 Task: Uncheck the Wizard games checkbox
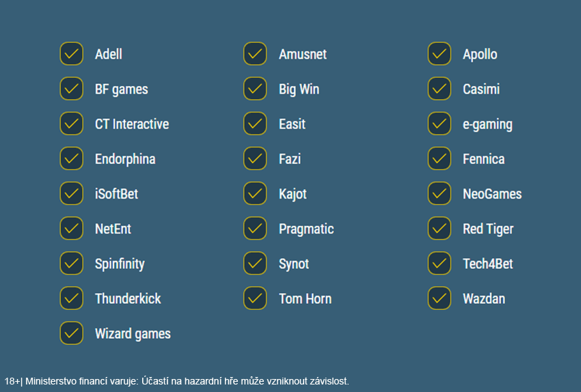(x=71, y=333)
